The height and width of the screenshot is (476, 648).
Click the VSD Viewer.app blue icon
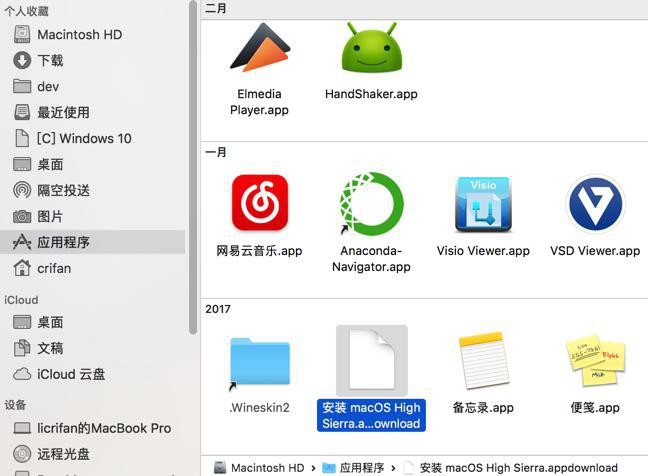pos(595,204)
